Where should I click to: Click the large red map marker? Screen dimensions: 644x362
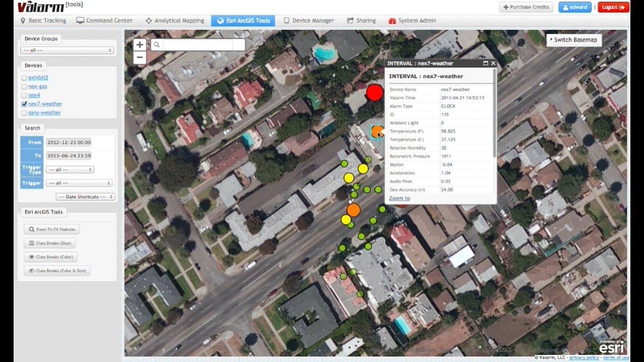(374, 93)
